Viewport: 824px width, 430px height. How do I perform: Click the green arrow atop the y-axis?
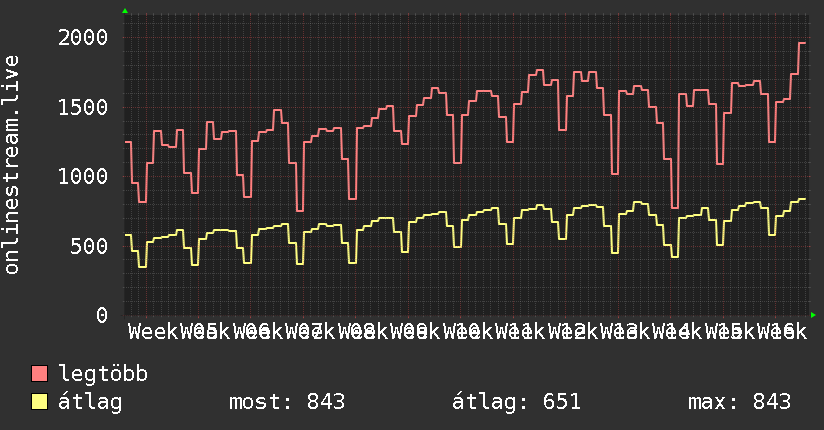tap(125, 11)
